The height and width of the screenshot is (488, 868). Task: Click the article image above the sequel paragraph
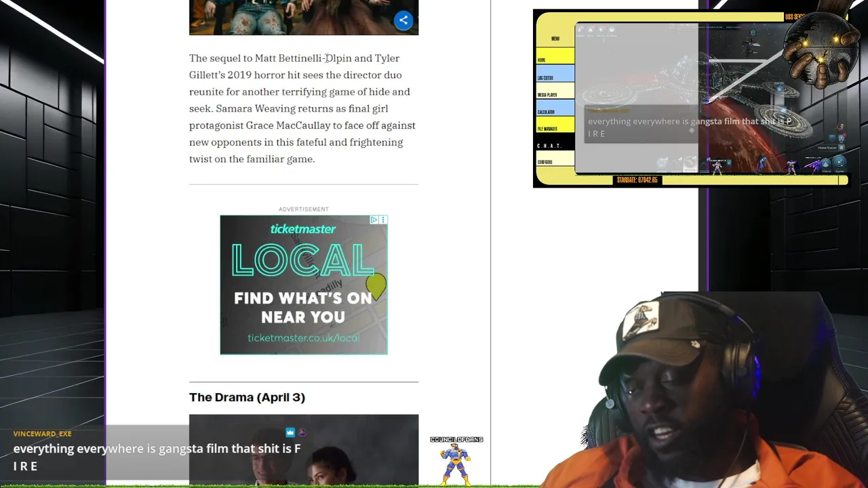(304, 17)
